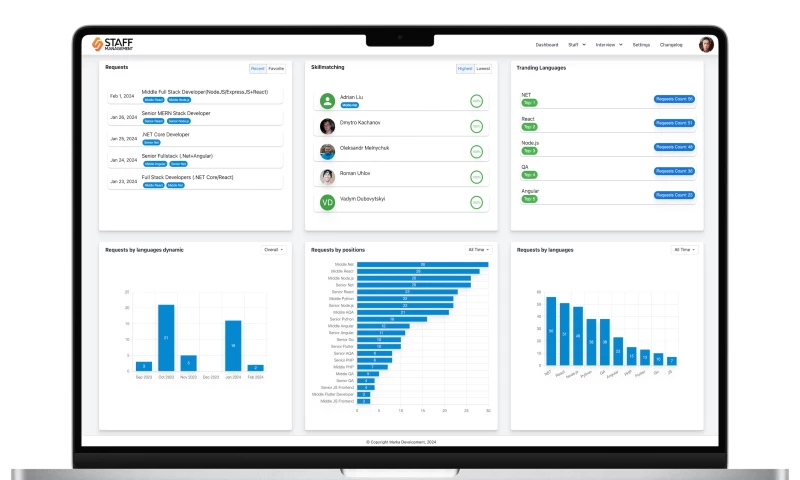Click the Middle Net bar in positions chart
The height and width of the screenshot is (480, 800).
pyautogui.click(x=422, y=265)
